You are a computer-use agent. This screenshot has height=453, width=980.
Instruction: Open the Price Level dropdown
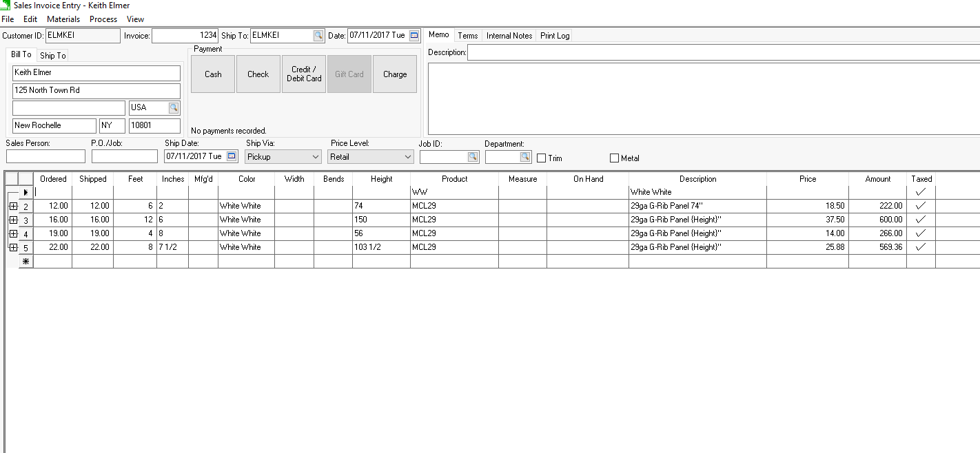click(407, 157)
